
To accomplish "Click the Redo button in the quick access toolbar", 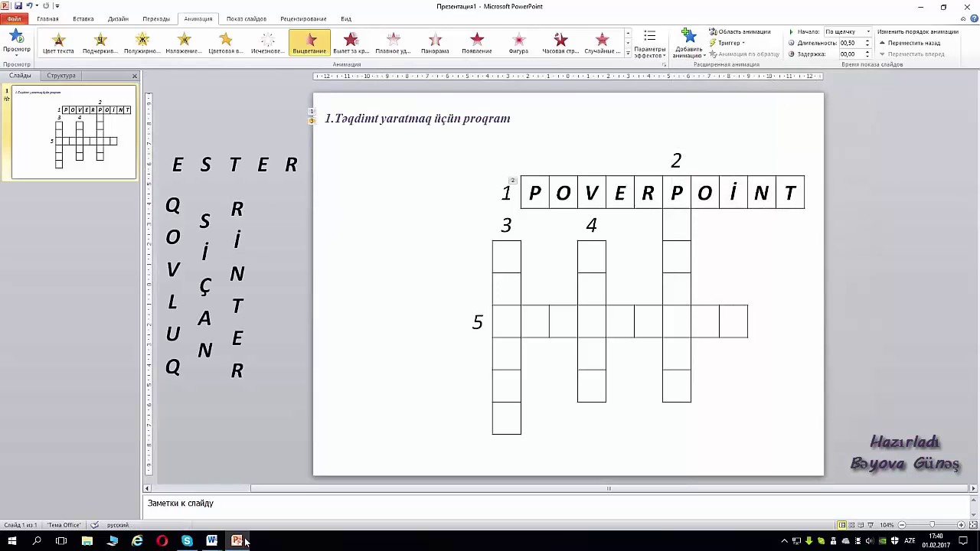I will coord(46,6).
